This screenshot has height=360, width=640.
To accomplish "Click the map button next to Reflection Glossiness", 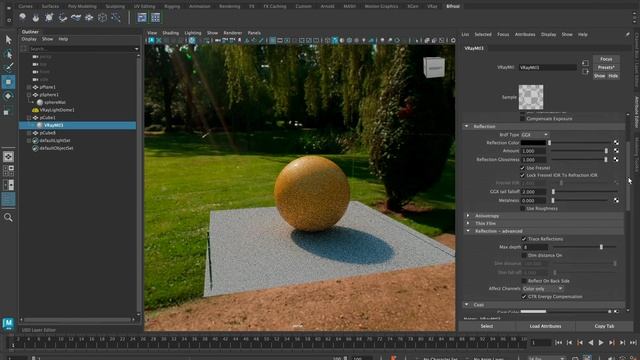I will [x=616, y=159].
